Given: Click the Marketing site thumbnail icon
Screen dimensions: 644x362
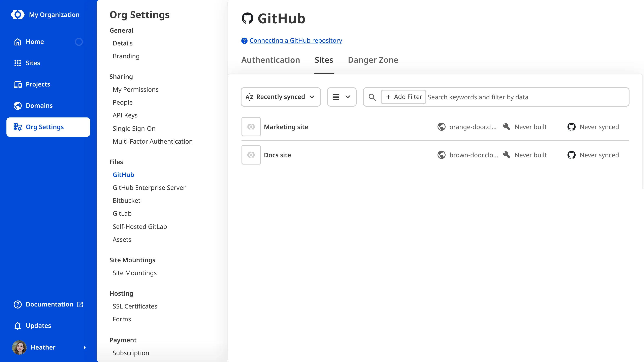Looking at the screenshot, I should (251, 127).
